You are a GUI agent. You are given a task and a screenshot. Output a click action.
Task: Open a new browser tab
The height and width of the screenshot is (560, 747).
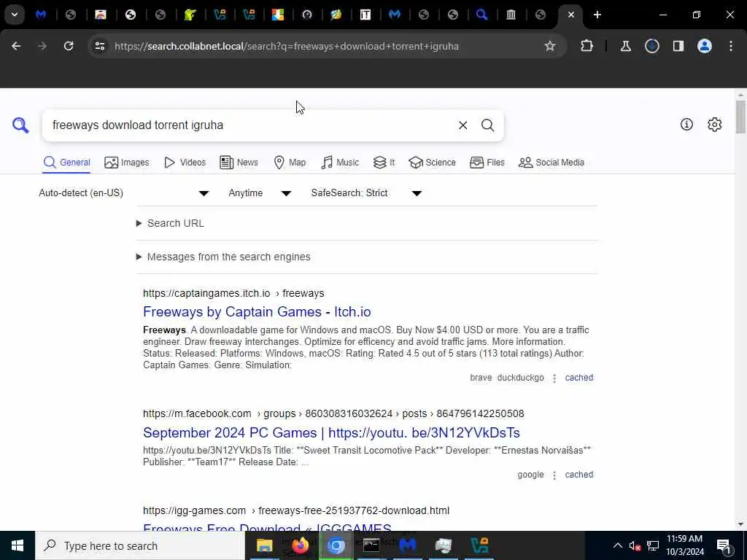pos(597,15)
